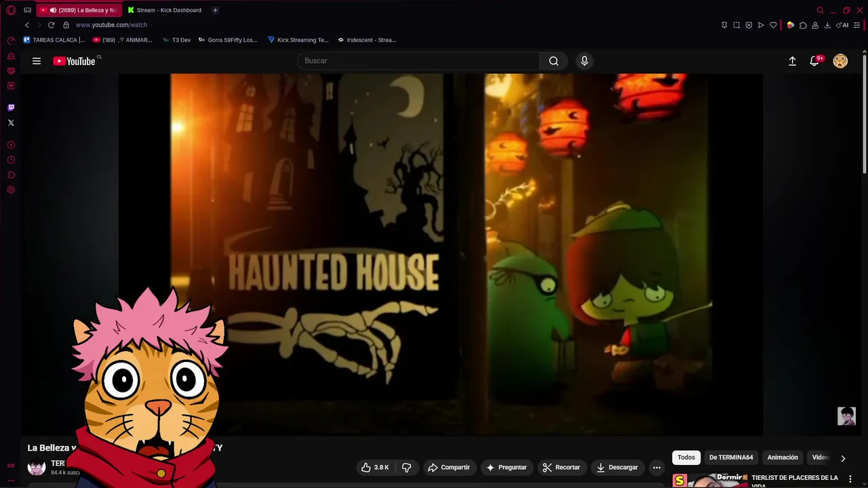Open TAREAS CALACA bookmark

pos(54,40)
